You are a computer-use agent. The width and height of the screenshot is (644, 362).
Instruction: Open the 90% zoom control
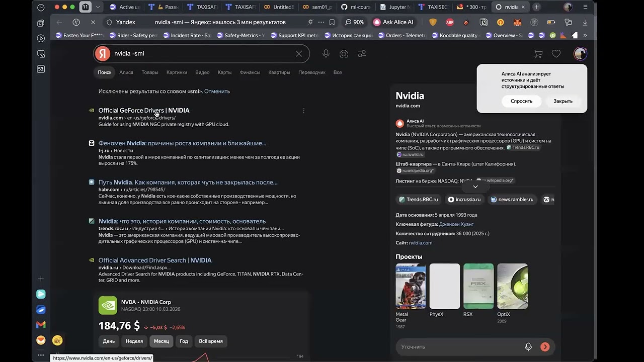(x=355, y=22)
